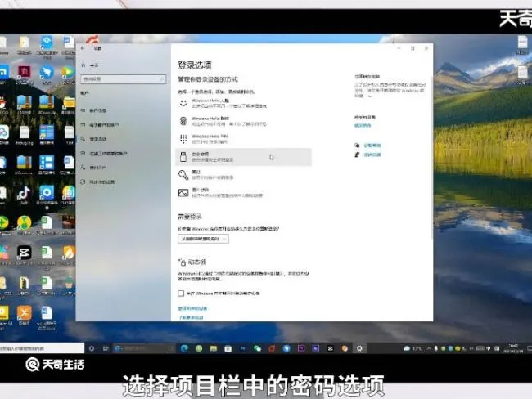Image resolution: width=532 pixels, height=399 pixels.
Task: Open the 需要登录 (require sign-in) dropdown
Action: 203,239
